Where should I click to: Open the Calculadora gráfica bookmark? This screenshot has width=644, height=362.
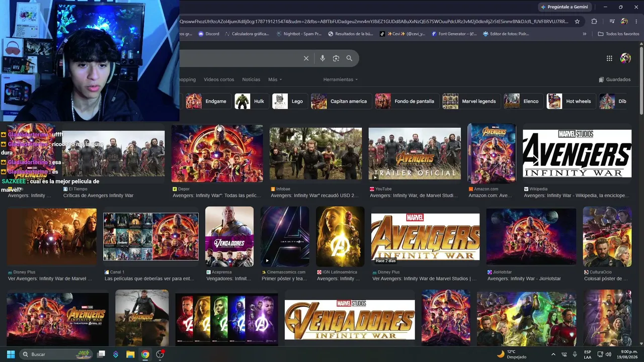247,34
